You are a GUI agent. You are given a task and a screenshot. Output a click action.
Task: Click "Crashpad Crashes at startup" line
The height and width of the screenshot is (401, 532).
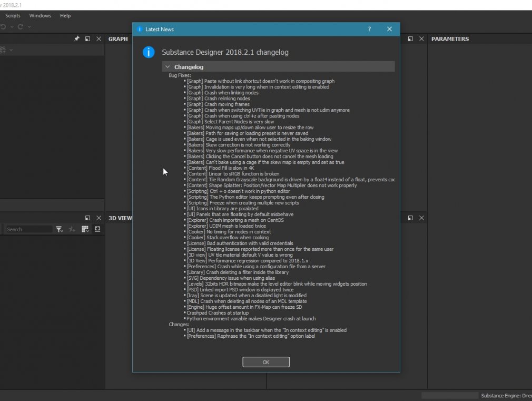218,312
